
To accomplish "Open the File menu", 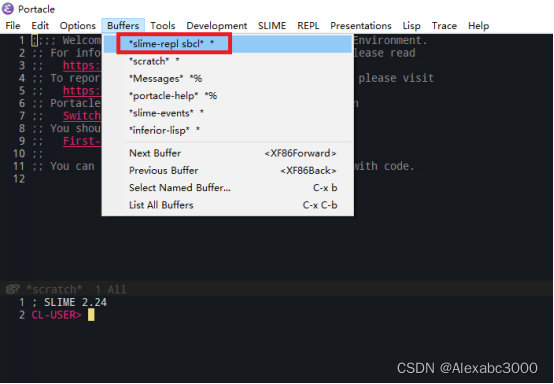I will (13, 26).
